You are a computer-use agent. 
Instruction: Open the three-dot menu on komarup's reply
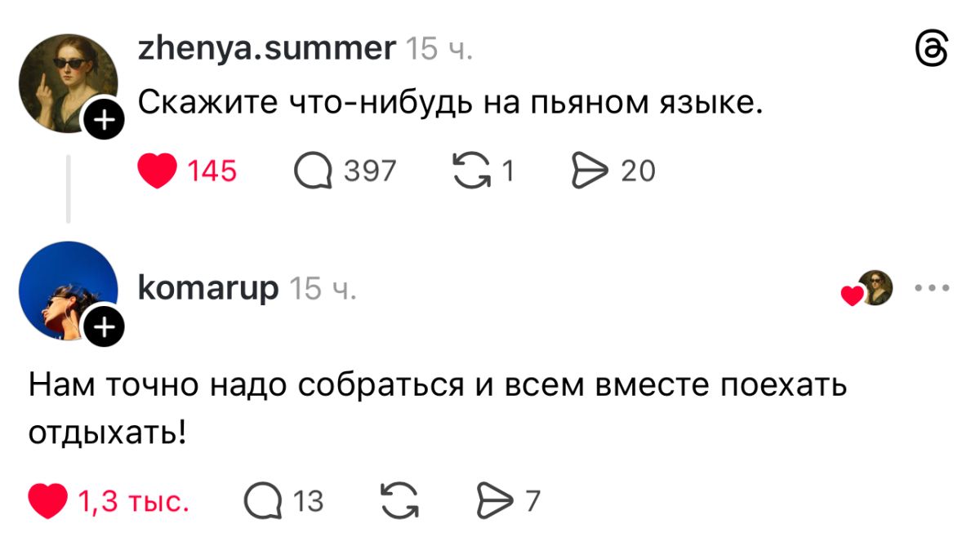click(x=932, y=288)
